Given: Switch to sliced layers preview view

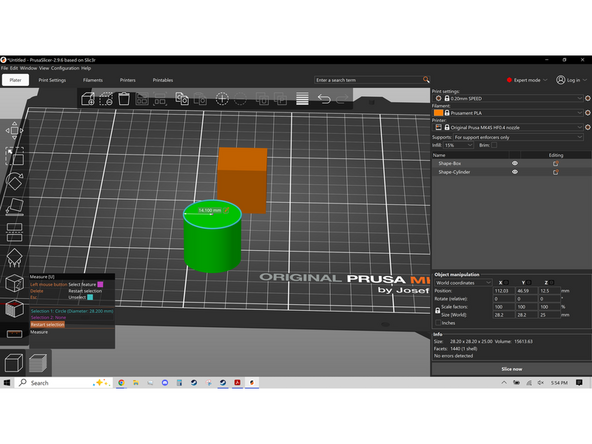Looking at the screenshot, I should point(38,363).
